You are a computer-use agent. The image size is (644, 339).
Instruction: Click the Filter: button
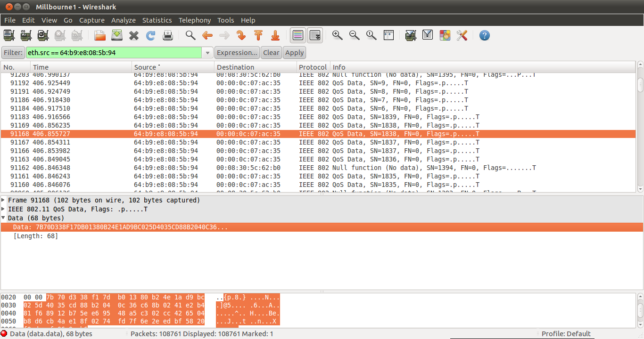(x=13, y=53)
